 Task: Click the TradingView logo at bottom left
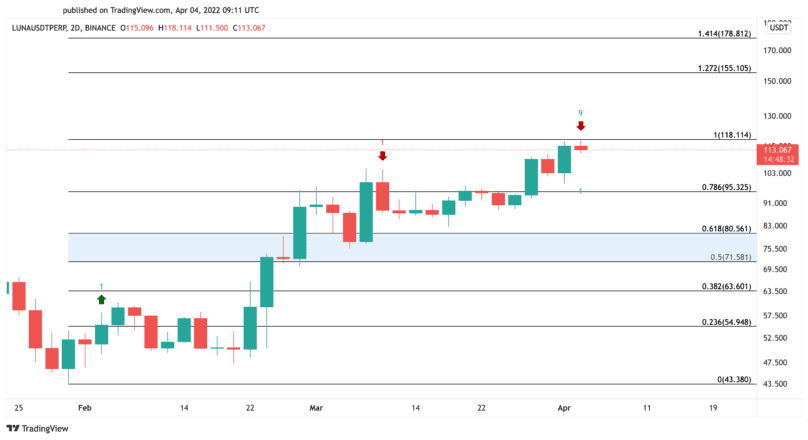pos(37,428)
